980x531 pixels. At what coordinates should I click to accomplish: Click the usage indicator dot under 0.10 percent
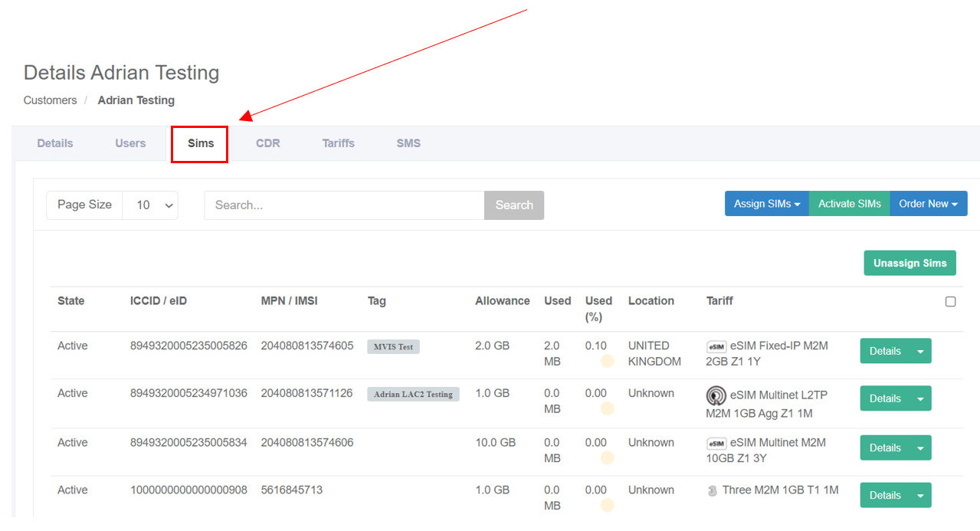pos(607,361)
